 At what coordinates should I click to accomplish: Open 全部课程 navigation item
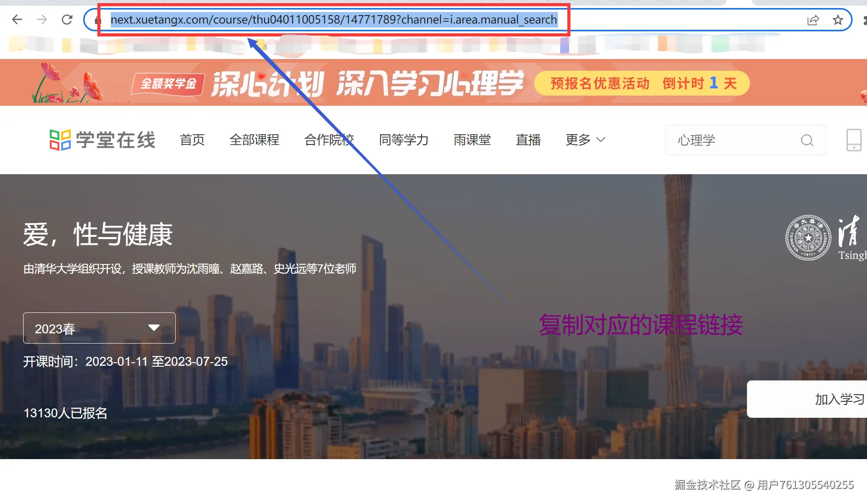click(x=254, y=140)
